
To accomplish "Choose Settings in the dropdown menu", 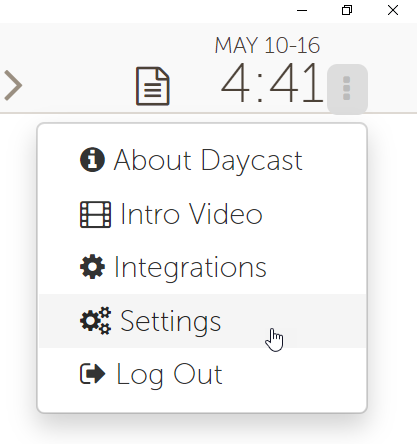I will tap(203, 321).
